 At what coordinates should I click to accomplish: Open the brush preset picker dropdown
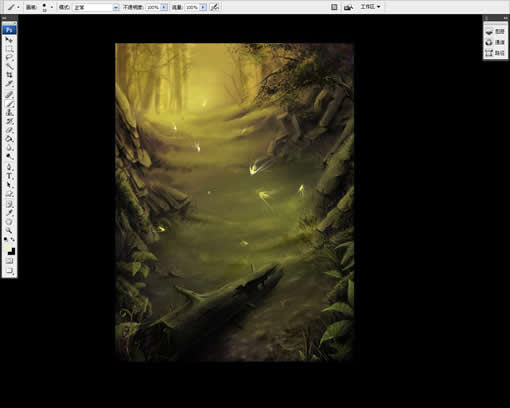(52, 7)
